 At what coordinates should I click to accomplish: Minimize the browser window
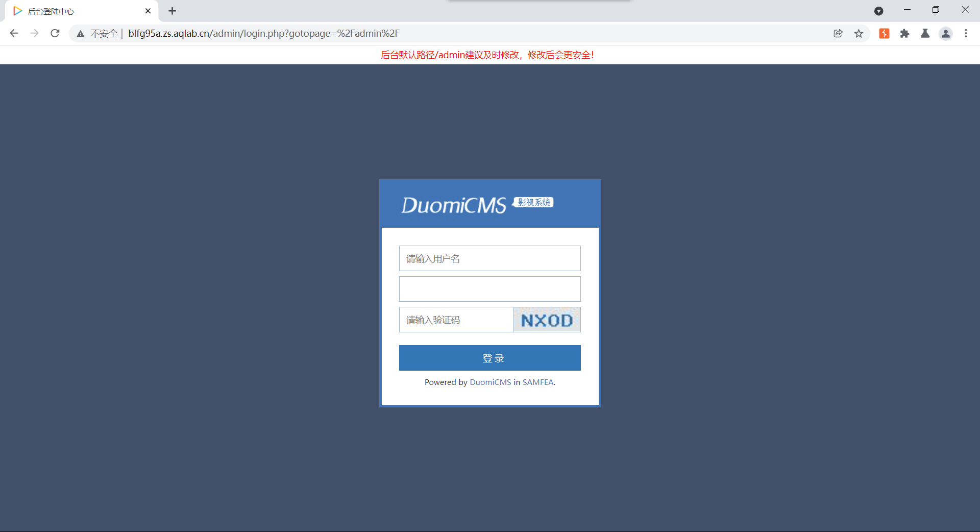point(907,10)
